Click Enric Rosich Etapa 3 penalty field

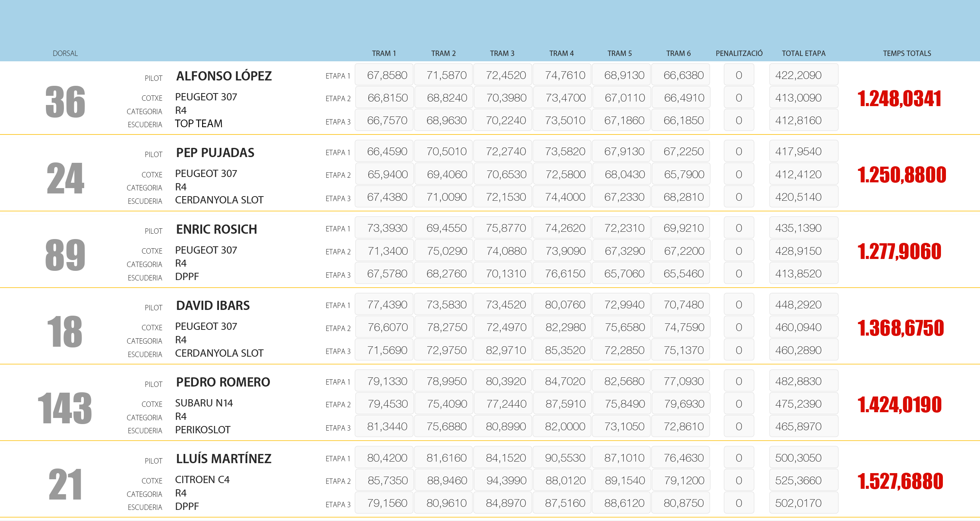[738, 274]
